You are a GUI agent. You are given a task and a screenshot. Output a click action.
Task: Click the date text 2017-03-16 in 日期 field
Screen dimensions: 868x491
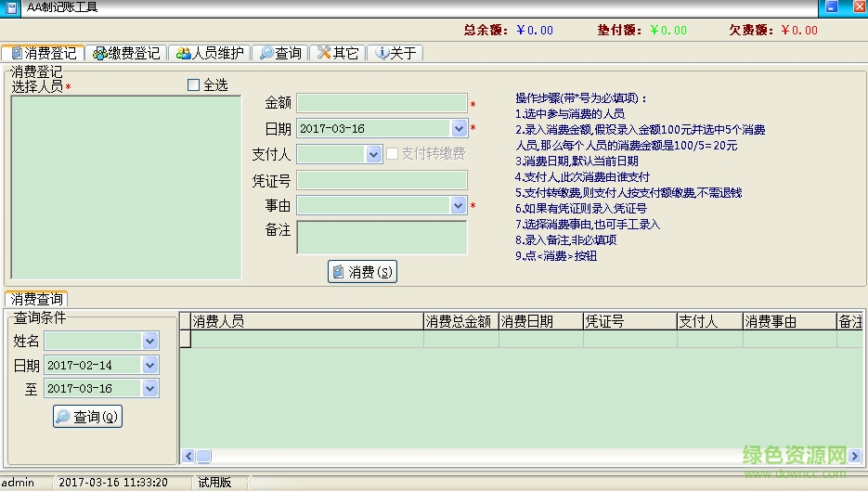point(332,129)
